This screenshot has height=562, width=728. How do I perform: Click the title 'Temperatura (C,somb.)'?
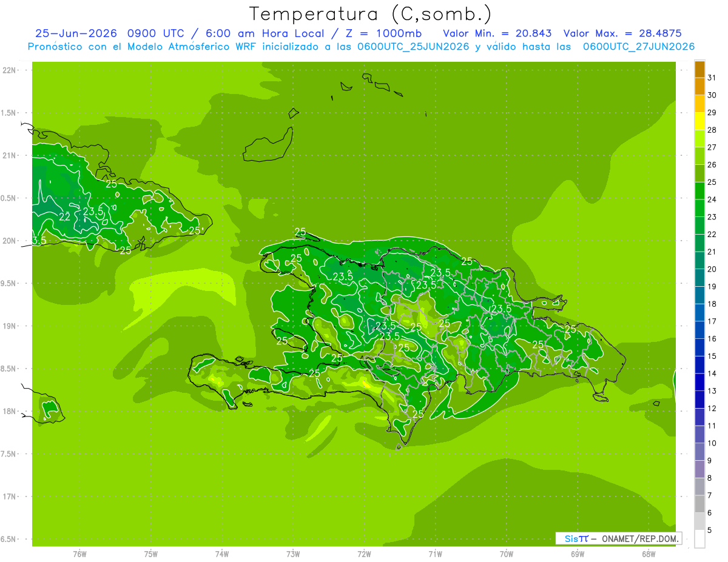[x=371, y=15]
